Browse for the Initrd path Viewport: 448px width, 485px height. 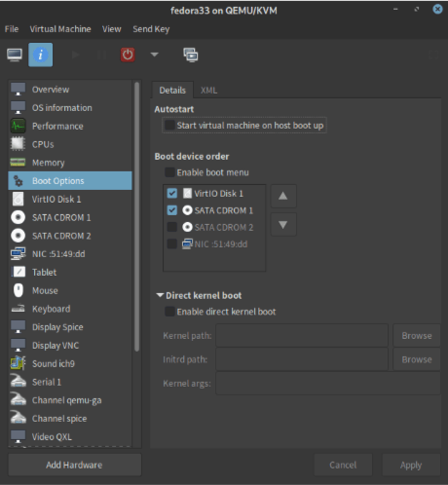(x=417, y=359)
